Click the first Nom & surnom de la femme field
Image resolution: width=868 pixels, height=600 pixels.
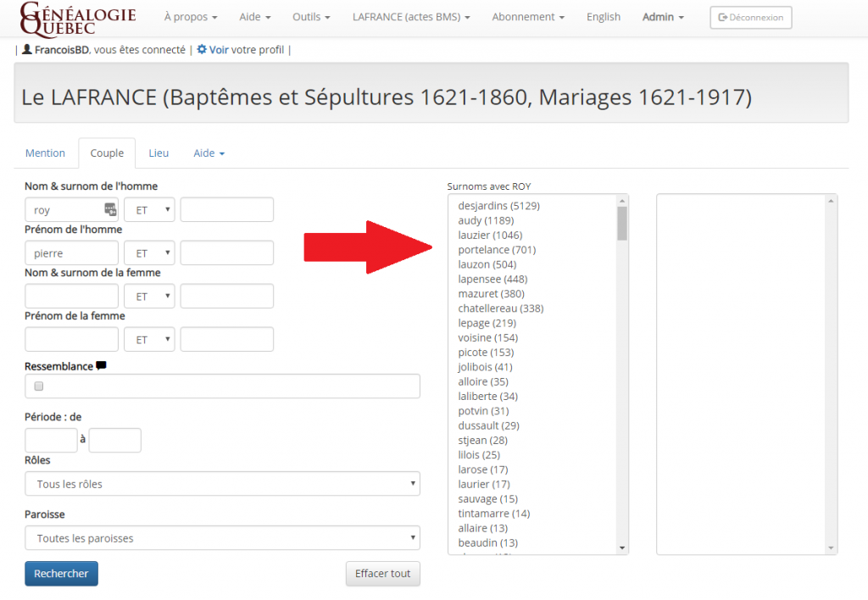click(71, 296)
